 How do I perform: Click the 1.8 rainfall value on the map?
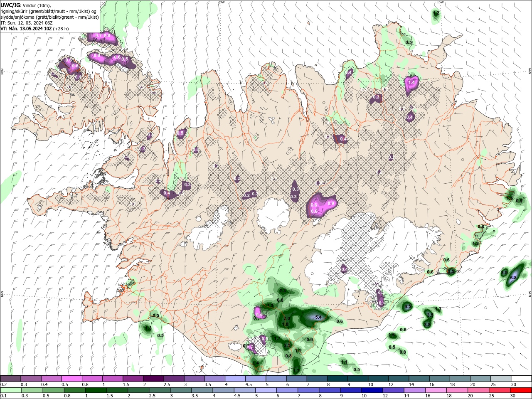pyautogui.click(x=286, y=324)
